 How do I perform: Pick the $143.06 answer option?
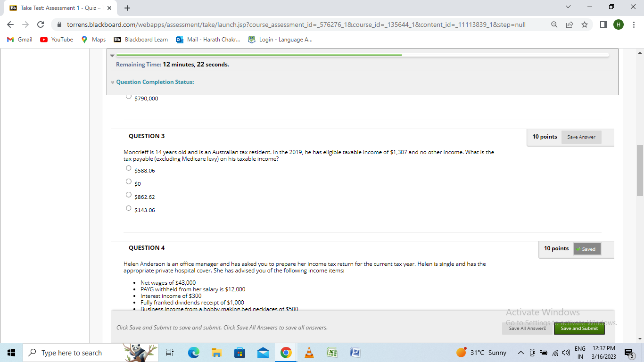[129, 208]
